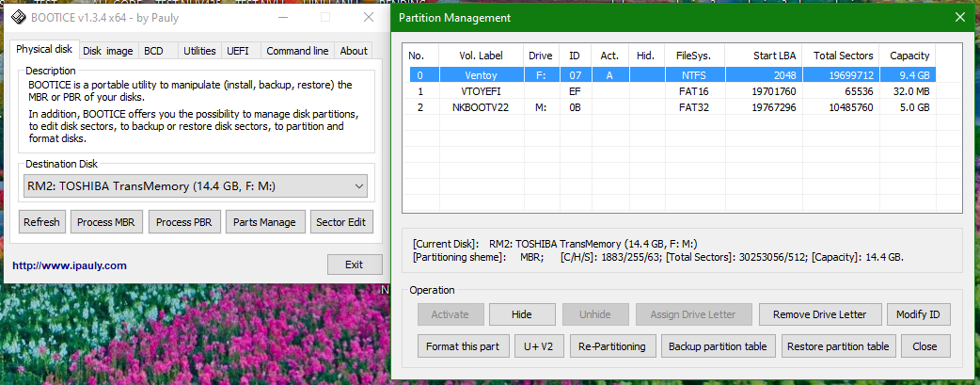Click the 32.0 MB capacity cell

[908, 91]
